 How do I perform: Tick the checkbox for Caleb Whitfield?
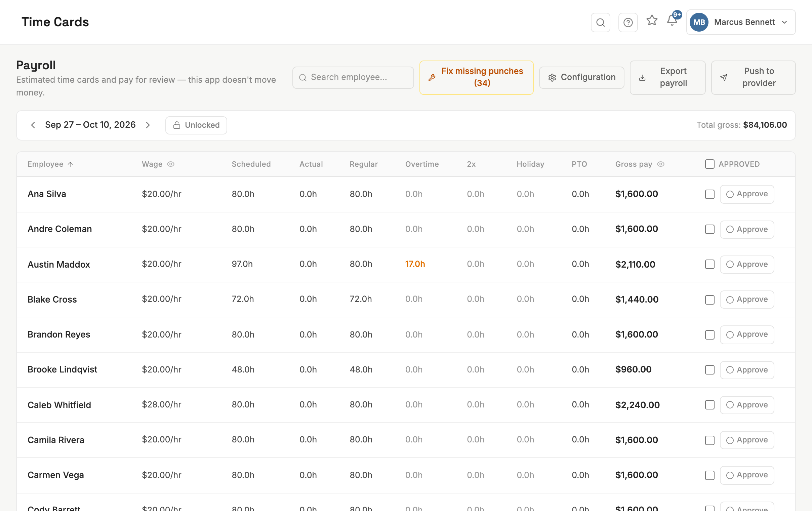709,405
